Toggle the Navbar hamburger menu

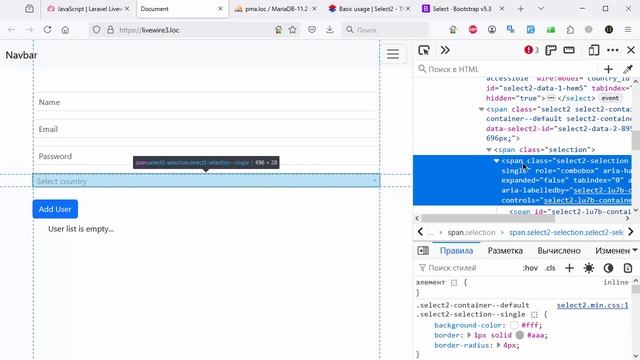[393, 54]
